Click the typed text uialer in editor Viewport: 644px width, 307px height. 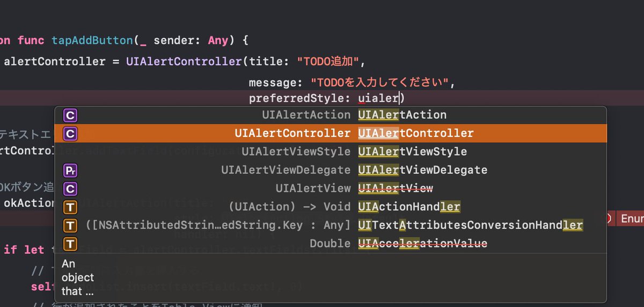[378, 98]
